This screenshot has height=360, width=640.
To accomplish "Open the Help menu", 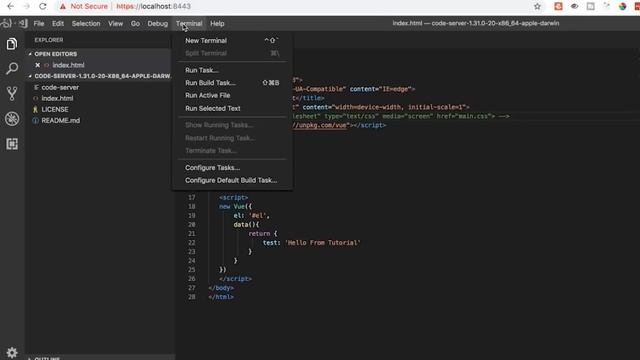I will 217,24.
